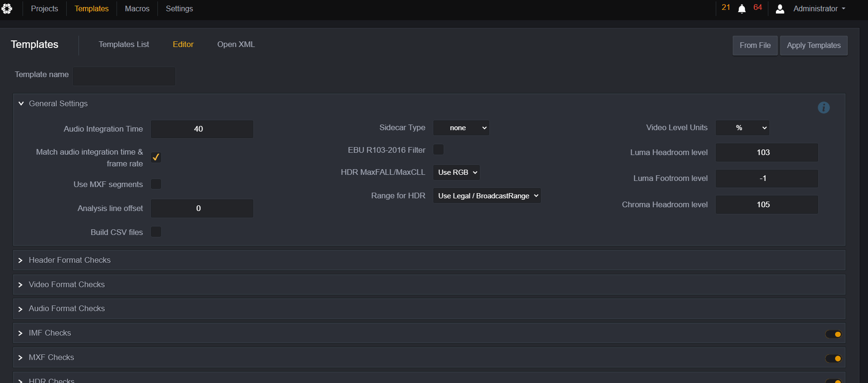
Task: Click the Luma Footroom level field
Action: coord(767,179)
